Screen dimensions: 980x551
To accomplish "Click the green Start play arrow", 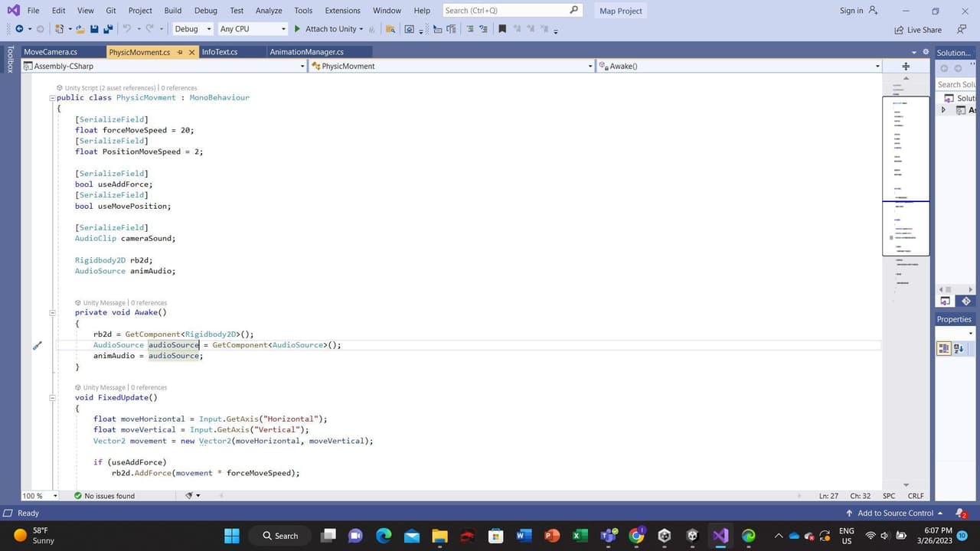I will (297, 29).
